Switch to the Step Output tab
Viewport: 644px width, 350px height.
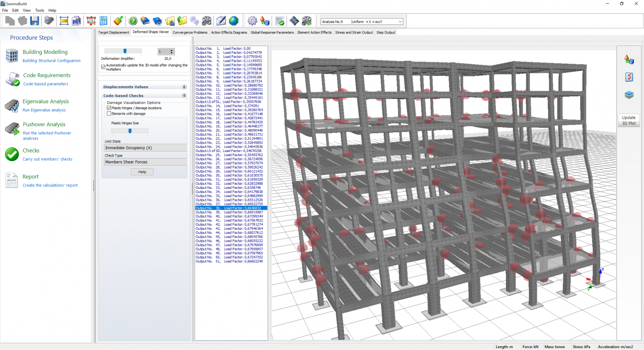point(385,32)
